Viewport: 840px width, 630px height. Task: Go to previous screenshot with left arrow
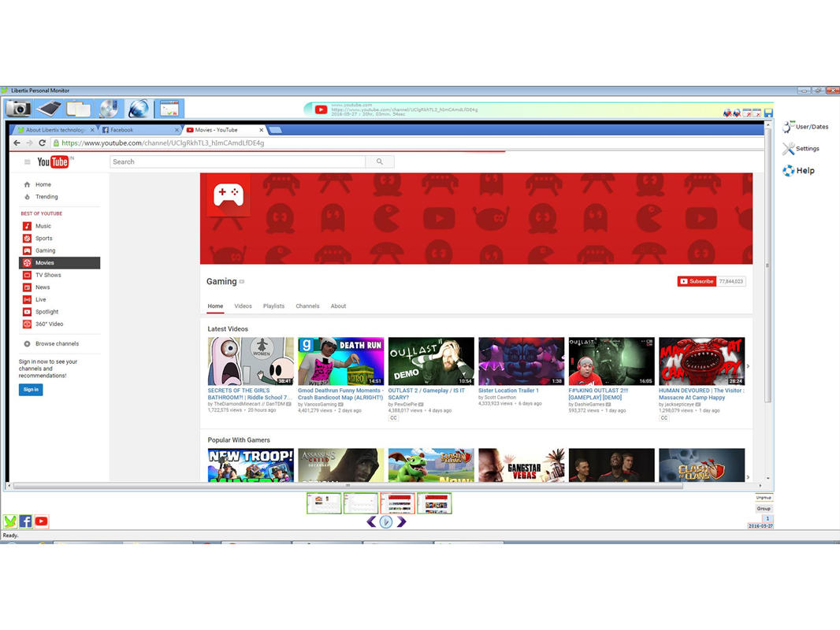(371, 521)
